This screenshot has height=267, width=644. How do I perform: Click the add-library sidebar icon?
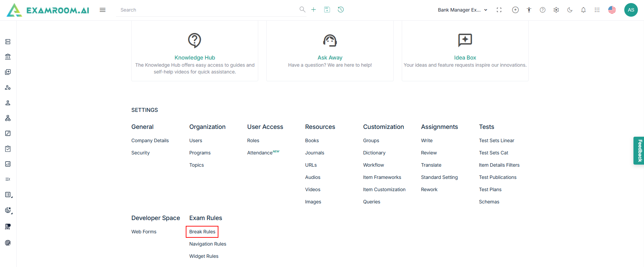[x=8, y=72]
